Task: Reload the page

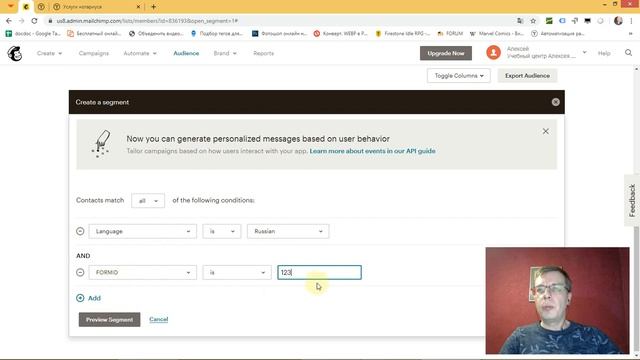Action: click(x=34, y=21)
